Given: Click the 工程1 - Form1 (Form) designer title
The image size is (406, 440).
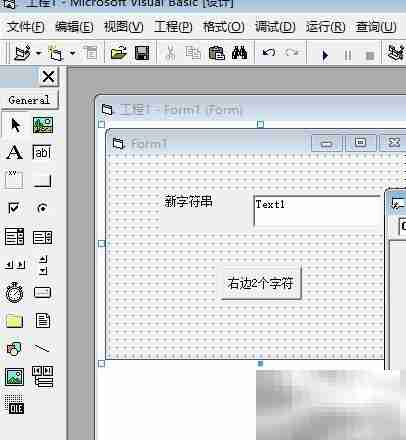Looking at the screenshot, I should click(180, 109).
